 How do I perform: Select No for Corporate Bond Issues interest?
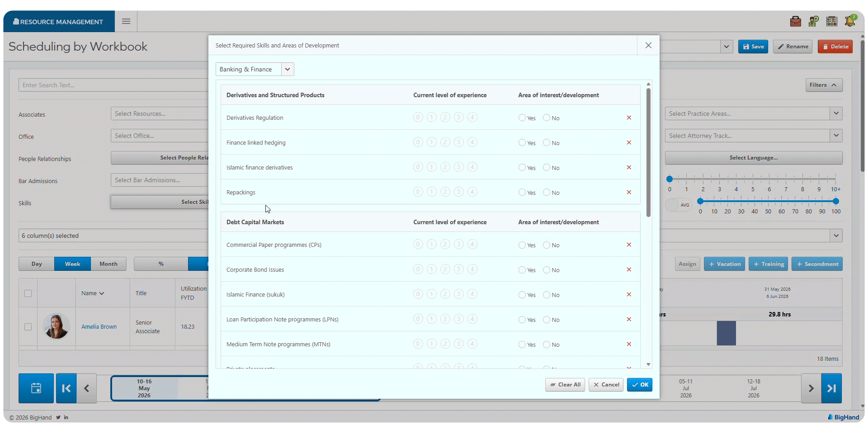pyautogui.click(x=547, y=270)
